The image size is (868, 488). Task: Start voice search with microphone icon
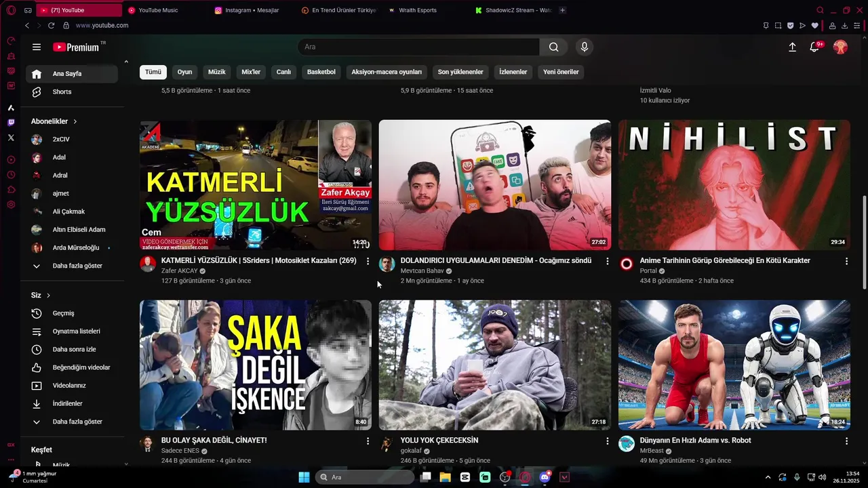click(585, 47)
